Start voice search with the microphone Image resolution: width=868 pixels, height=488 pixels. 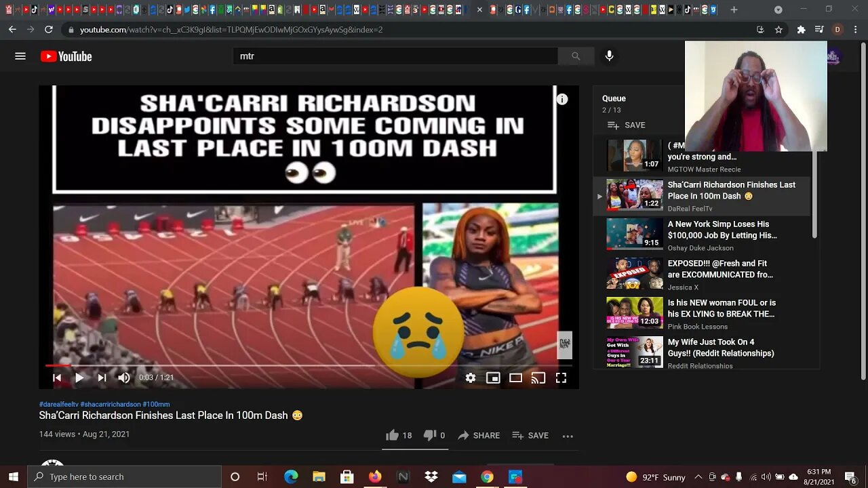609,56
